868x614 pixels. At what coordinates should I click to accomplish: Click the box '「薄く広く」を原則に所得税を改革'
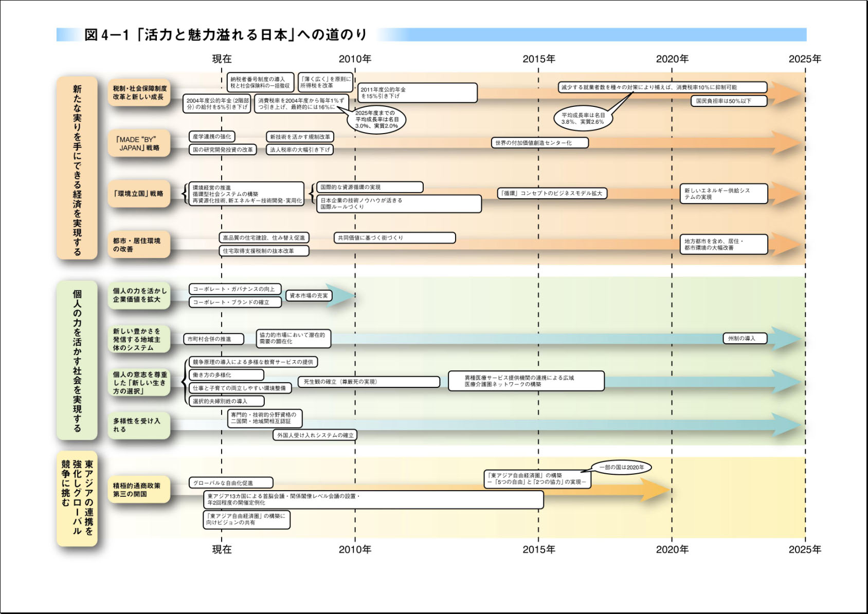[325, 82]
